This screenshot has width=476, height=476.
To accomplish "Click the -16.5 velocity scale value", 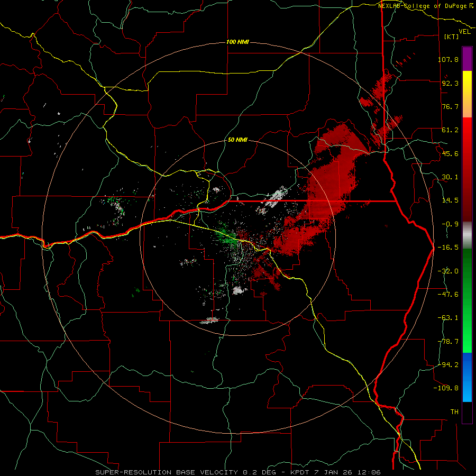I will click(x=448, y=248).
